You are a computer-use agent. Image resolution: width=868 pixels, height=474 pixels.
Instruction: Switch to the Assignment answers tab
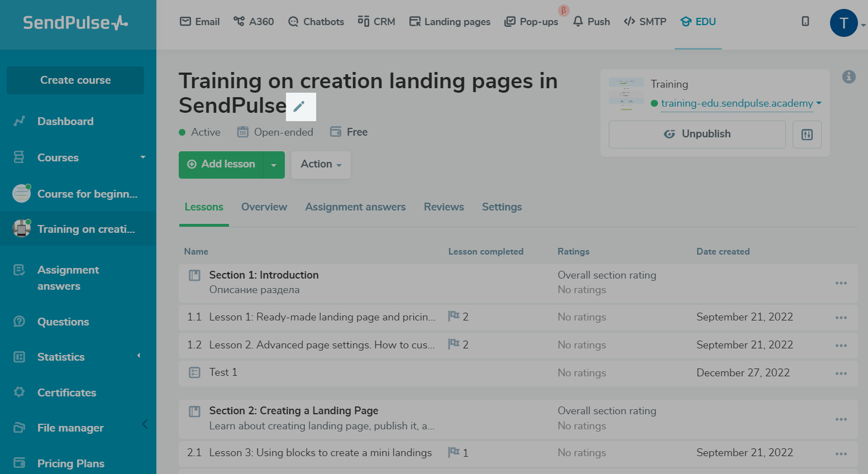[x=355, y=207]
